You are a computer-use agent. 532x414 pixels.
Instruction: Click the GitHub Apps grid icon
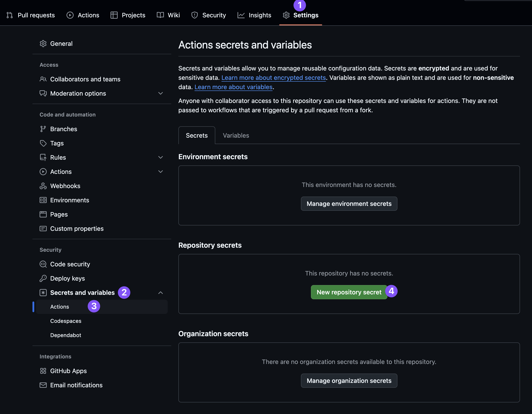click(43, 371)
